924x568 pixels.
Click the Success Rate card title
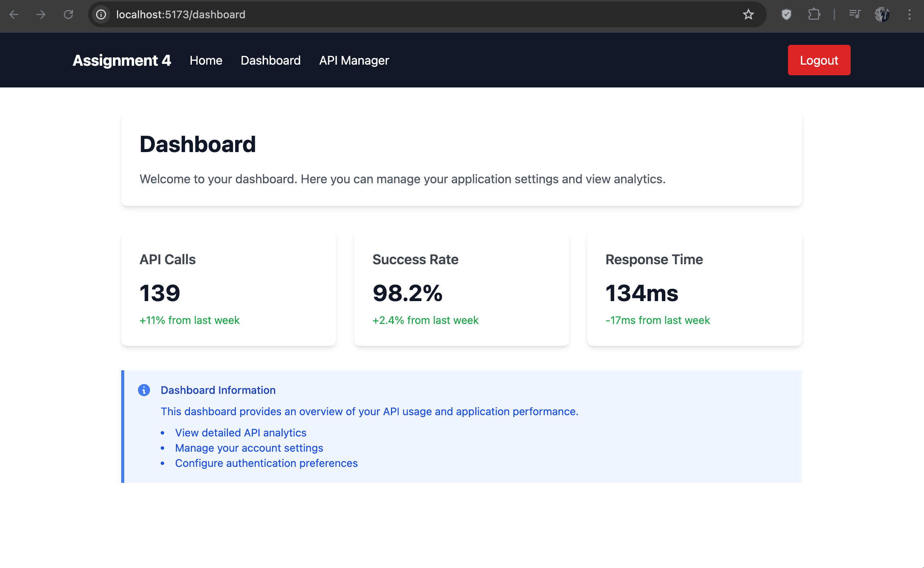tap(415, 259)
